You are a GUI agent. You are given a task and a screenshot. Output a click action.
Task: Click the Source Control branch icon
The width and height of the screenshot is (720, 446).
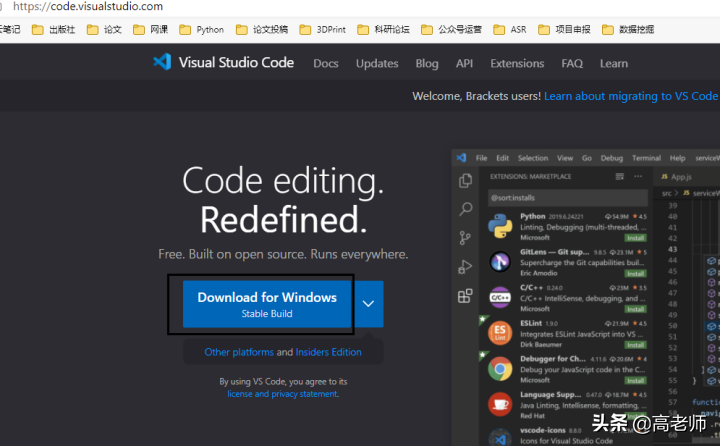tap(465, 238)
